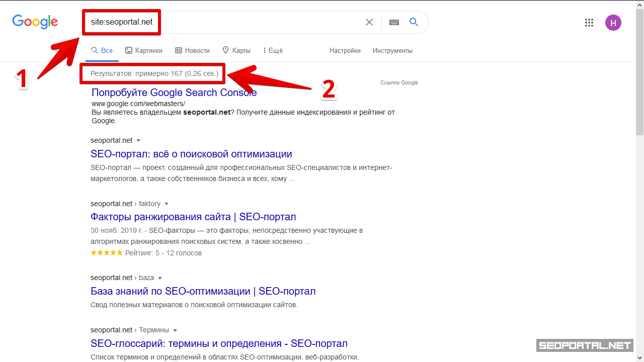Open Инструменты search tools
The image size is (644, 362).
coord(392,50)
